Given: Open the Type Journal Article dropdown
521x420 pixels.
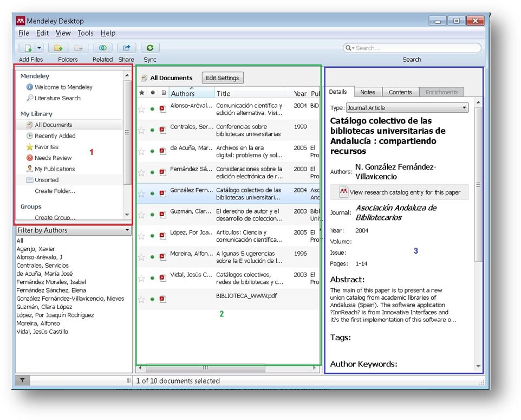Looking at the screenshot, I should click(407, 108).
